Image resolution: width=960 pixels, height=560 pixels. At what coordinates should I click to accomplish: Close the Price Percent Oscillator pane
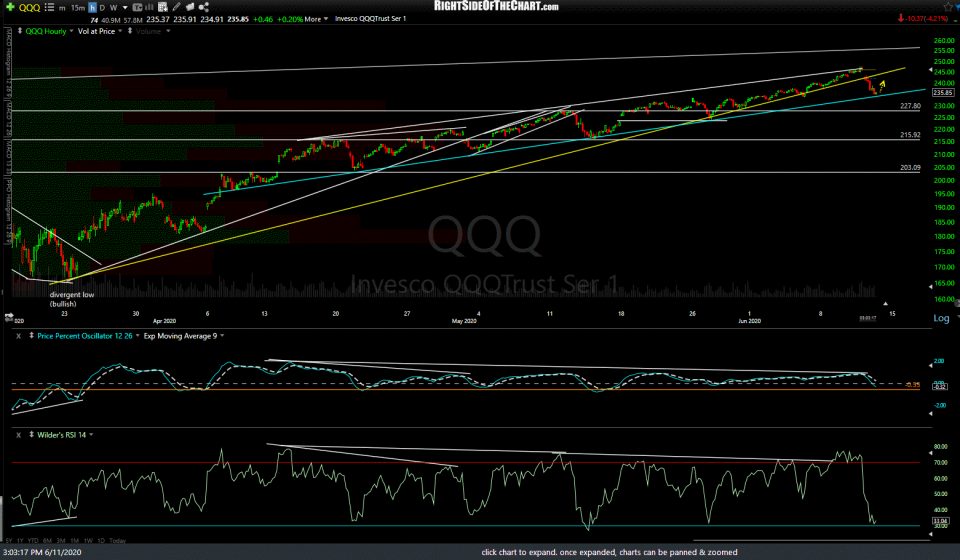(18, 336)
